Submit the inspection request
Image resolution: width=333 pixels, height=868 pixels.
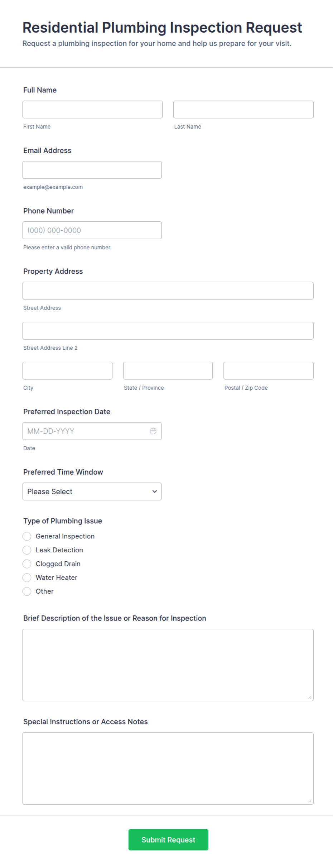[168, 840]
